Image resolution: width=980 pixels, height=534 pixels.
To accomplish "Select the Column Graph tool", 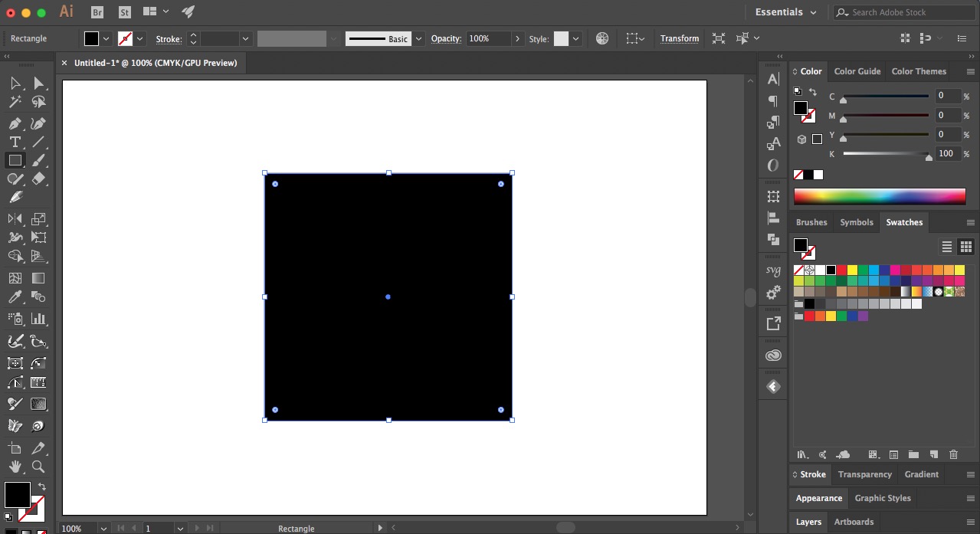I will click(38, 319).
